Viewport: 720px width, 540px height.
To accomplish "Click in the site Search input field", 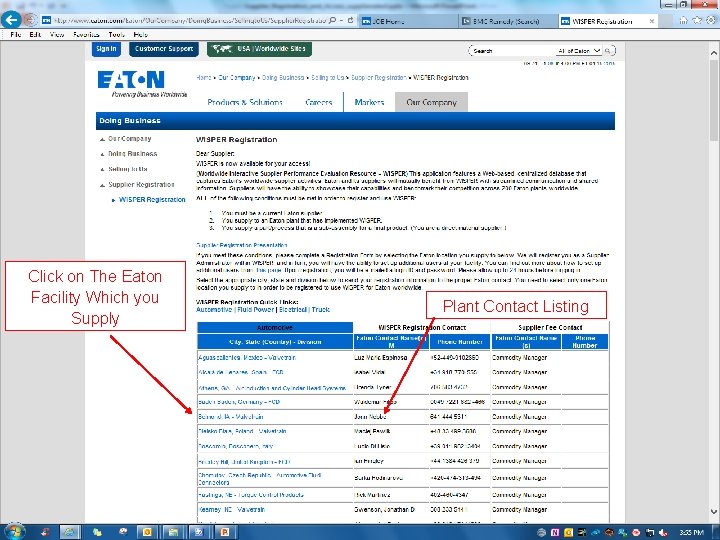I will [x=513, y=51].
